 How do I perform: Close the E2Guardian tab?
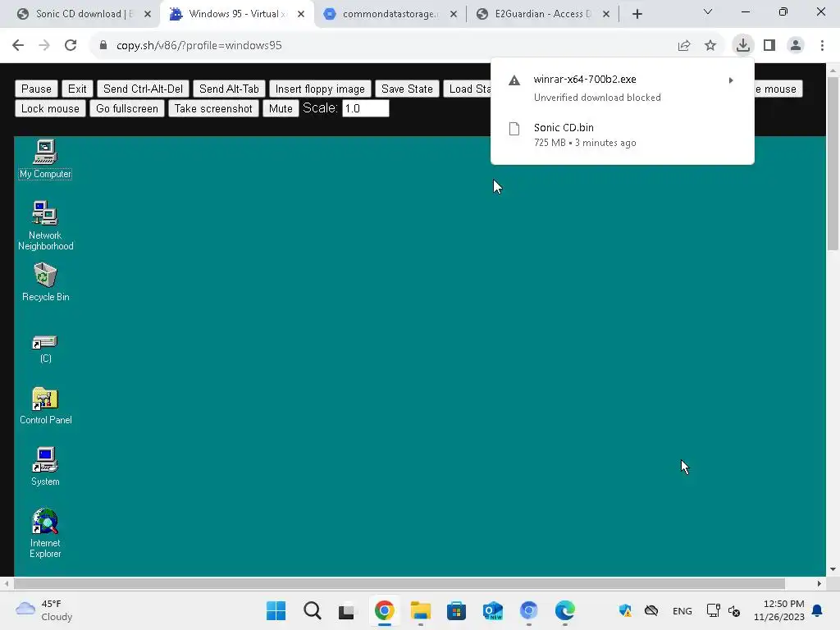(606, 14)
